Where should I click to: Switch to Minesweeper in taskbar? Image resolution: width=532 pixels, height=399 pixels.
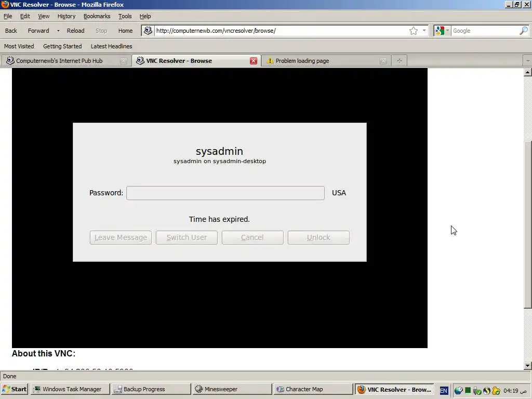coord(232,389)
